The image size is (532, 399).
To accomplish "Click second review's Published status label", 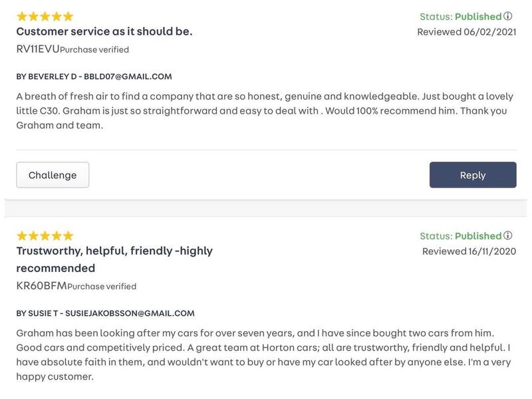I will tap(478, 235).
